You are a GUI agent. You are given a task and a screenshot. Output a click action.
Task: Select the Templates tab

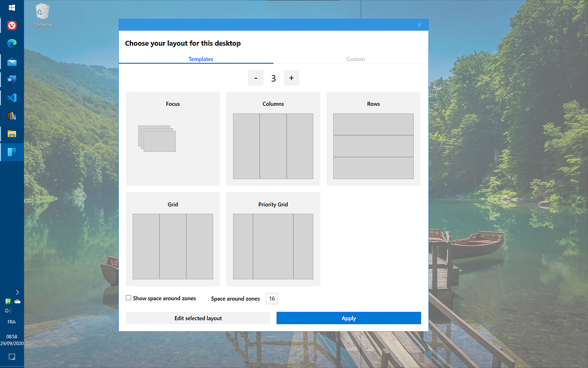(201, 59)
